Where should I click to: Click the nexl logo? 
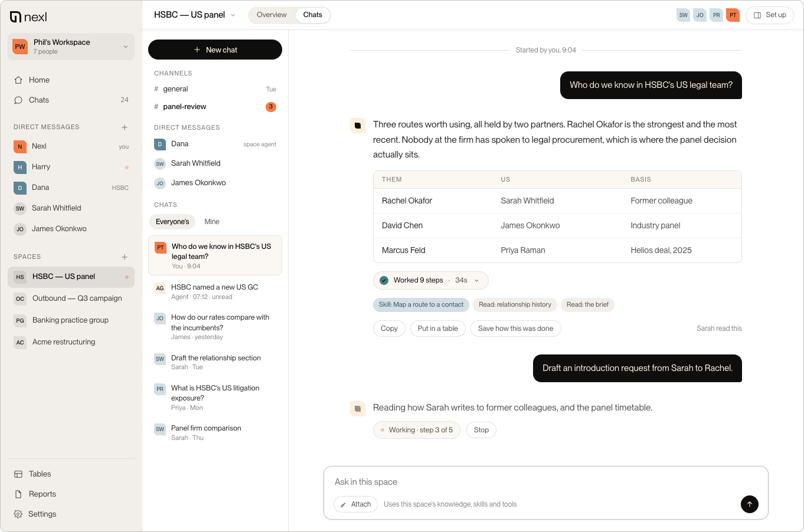(28, 17)
